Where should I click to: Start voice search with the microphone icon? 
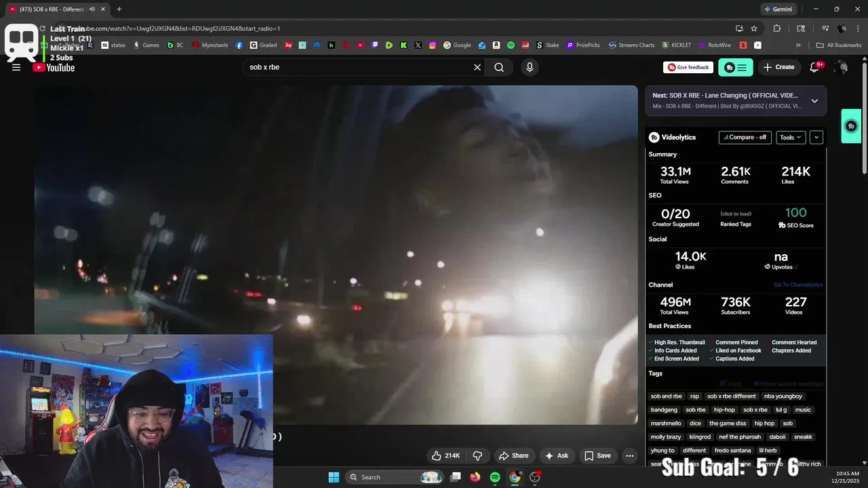[530, 67]
